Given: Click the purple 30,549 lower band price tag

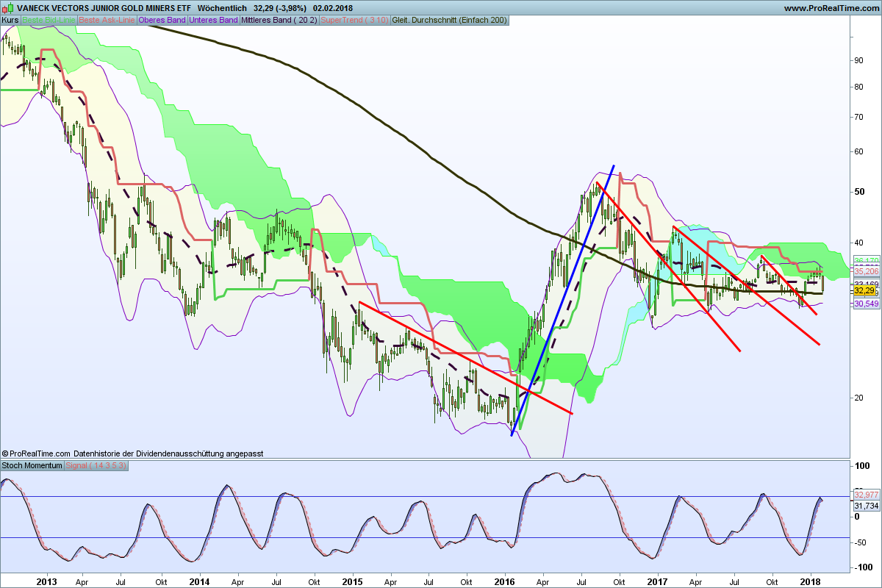Looking at the screenshot, I should click(x=867, y=304).
